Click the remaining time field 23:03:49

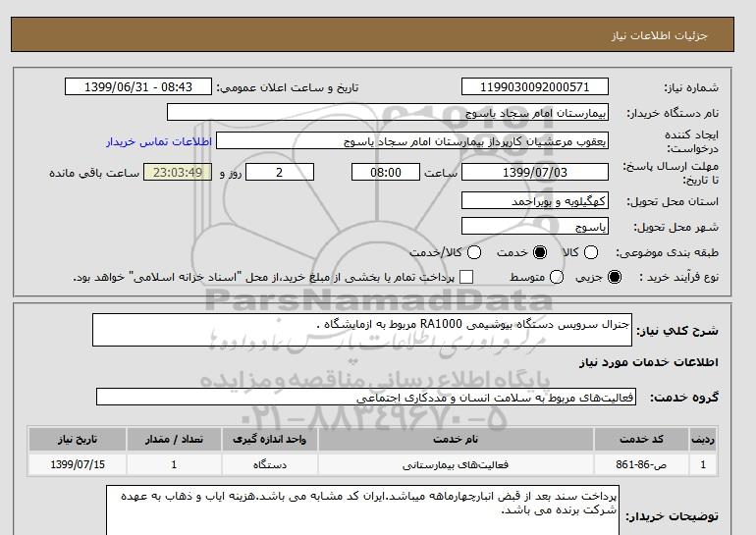178,172
